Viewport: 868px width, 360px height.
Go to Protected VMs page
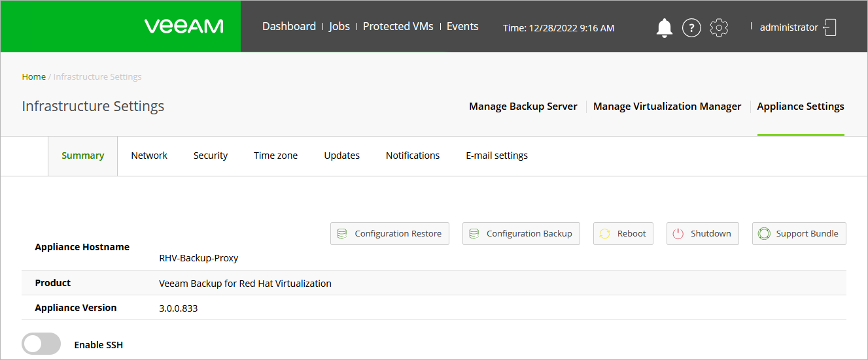398,27
